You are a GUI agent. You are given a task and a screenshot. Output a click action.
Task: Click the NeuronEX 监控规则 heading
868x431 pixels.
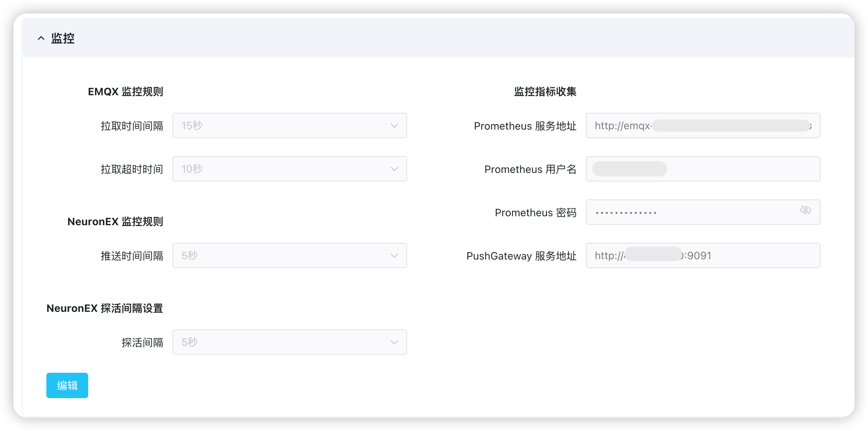(115, 221)
